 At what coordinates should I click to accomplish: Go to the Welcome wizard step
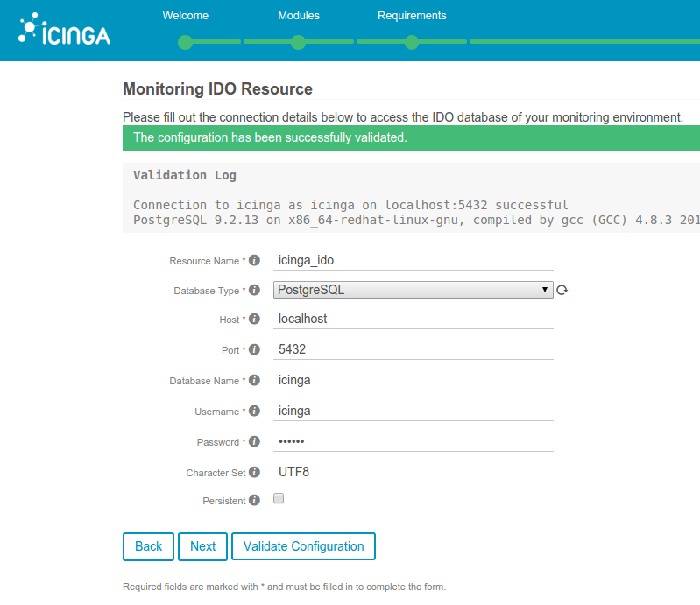[x=185, y=16]
